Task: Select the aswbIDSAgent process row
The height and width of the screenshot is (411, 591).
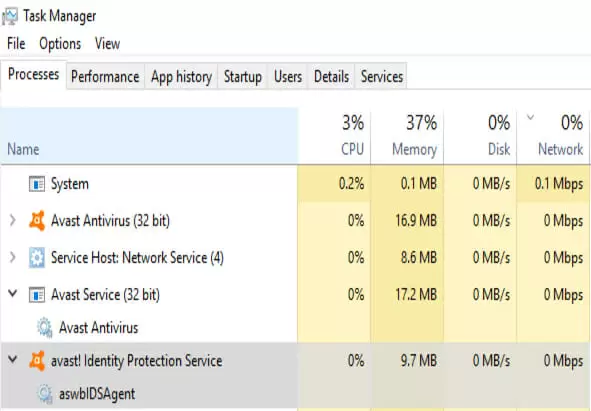Action: click(x=296, y=394)
